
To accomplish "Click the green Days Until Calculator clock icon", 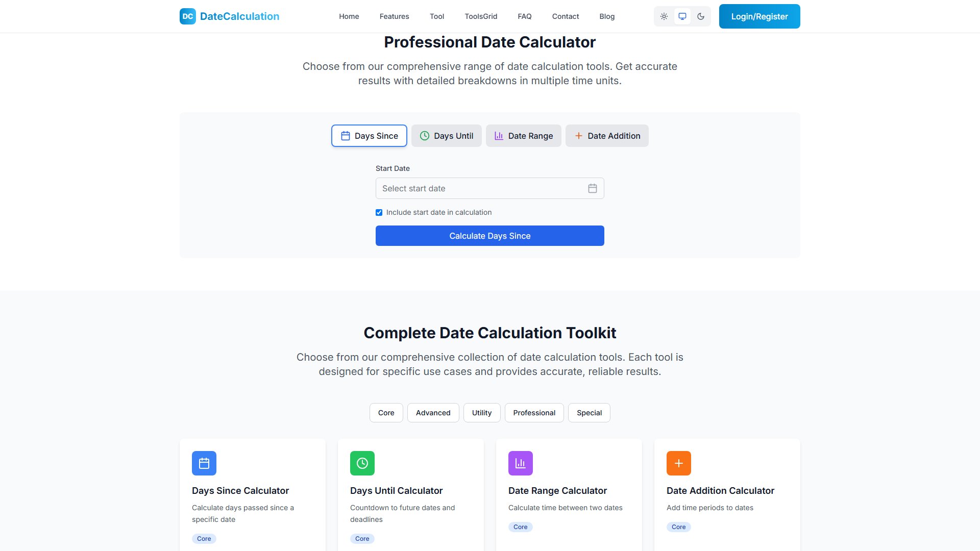I will 362,463.
